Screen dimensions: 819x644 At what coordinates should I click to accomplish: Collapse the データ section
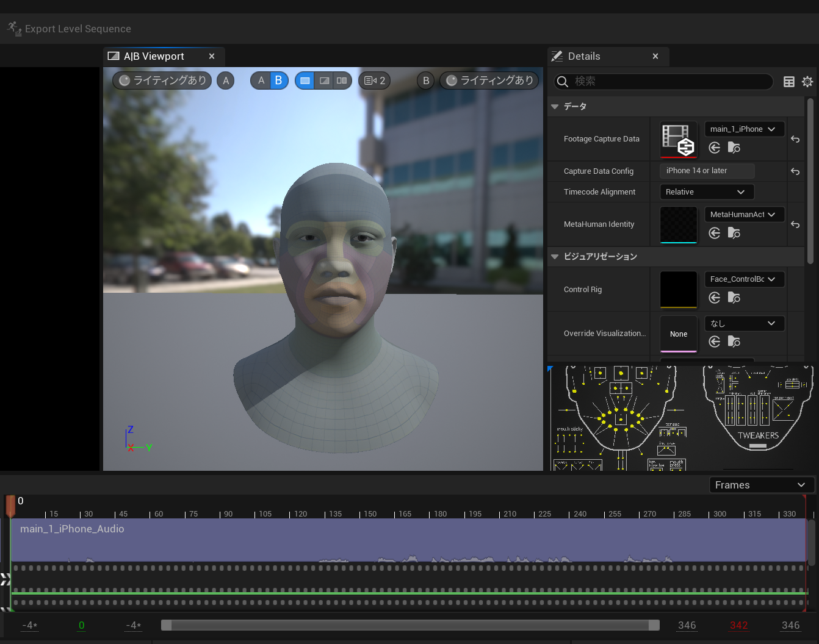coord(555,107)
